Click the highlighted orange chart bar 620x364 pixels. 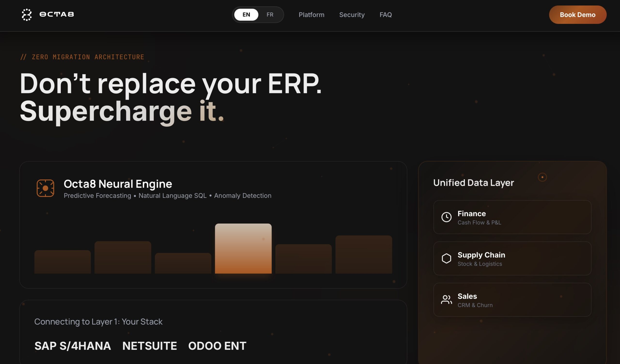(243, 248)
